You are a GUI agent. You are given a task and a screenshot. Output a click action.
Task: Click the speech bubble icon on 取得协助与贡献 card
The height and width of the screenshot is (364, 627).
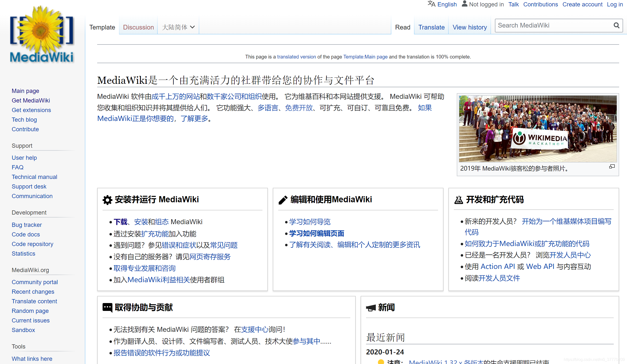click(x=107, y=307)
